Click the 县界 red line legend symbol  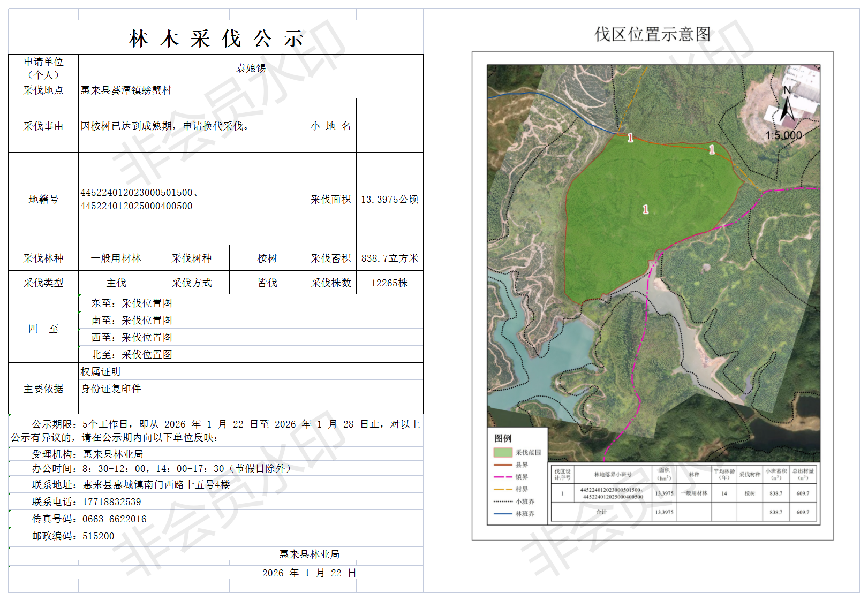coord(502,465)
